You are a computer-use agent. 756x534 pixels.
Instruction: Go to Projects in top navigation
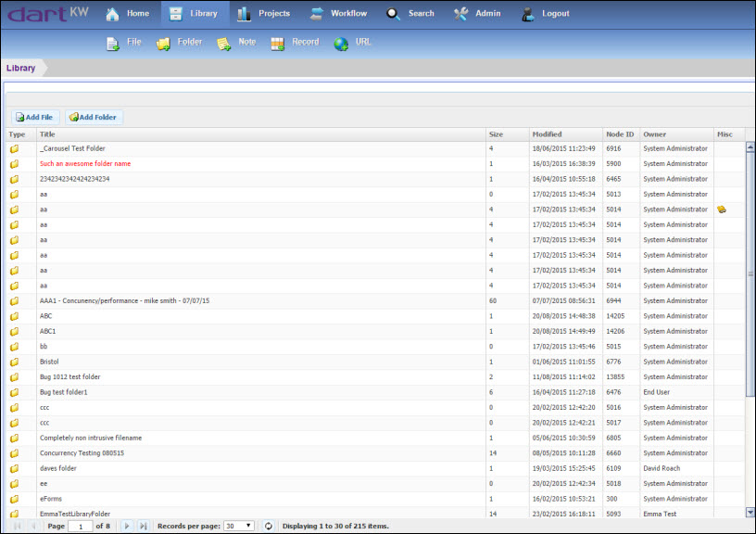click(263, 14)
